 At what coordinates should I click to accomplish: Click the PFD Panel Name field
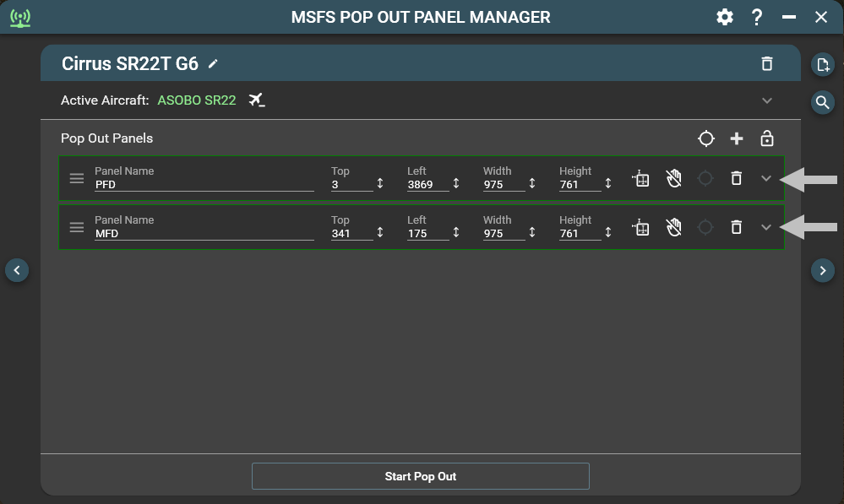[203, 184]
